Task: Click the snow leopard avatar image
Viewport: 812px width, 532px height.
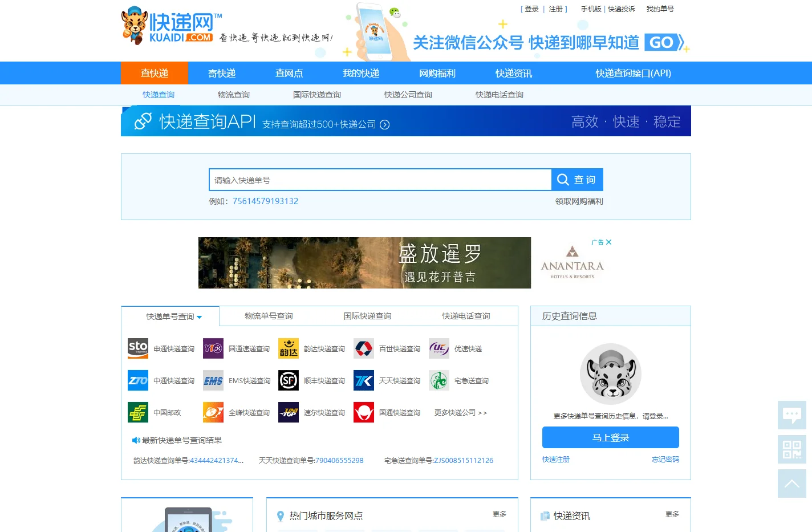Action: pos(611,374)
